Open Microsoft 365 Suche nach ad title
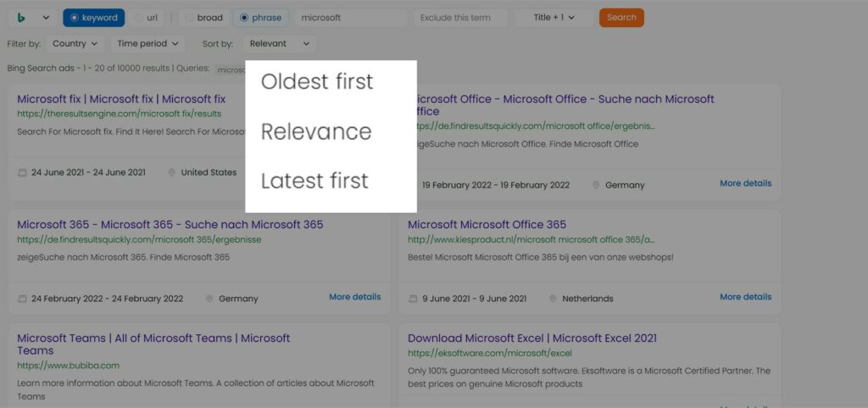The width and height of the screenshot is (868, 408). 170,225
